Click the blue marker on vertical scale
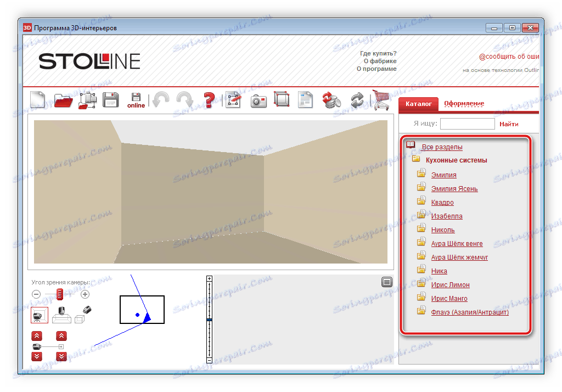This screenshot has width=562, height=392. coord(209,320)
